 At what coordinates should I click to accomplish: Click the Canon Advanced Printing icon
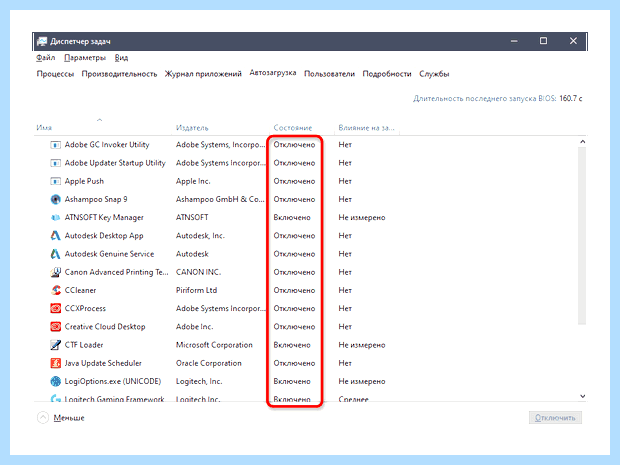coord(55,272)
